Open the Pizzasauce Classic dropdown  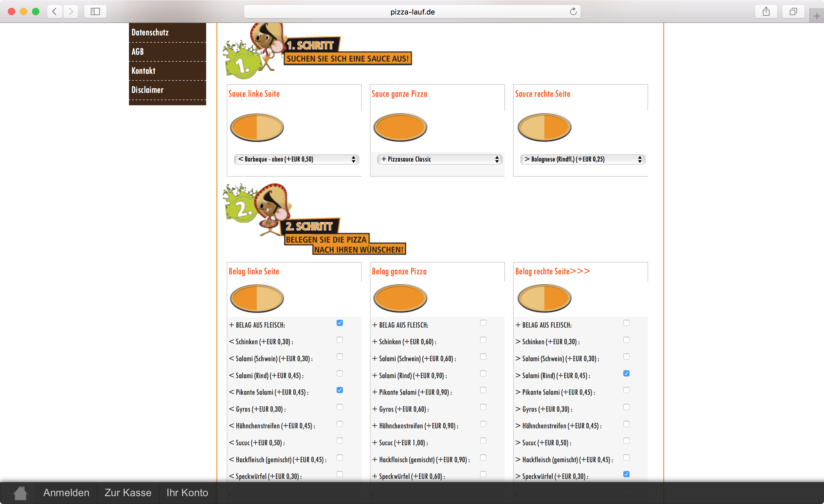pyautogui.click(x=440, y=159)
